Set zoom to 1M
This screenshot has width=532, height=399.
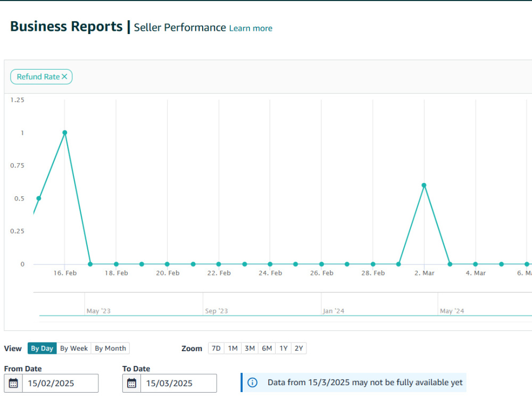pos(233,348)
